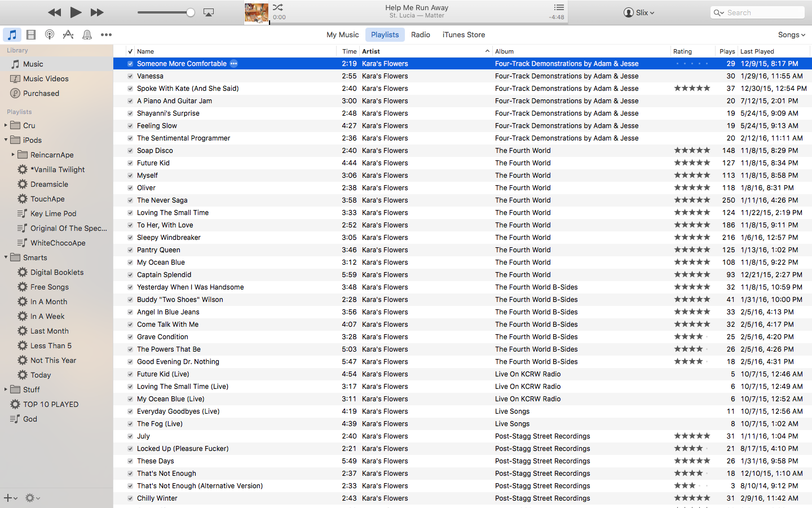
Task: Open the Tones bell icon
Action: [x=87, y=34]
